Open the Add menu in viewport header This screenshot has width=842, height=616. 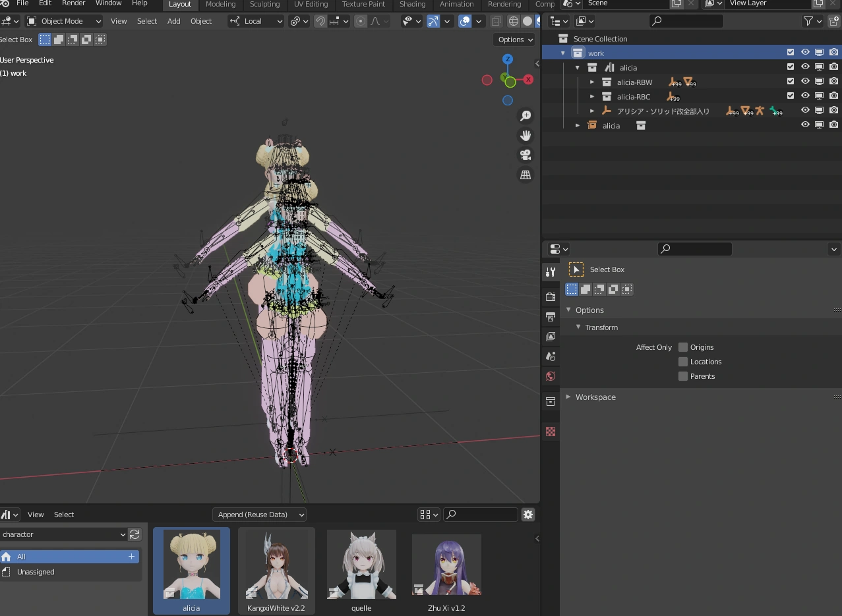tap(173, 21)
